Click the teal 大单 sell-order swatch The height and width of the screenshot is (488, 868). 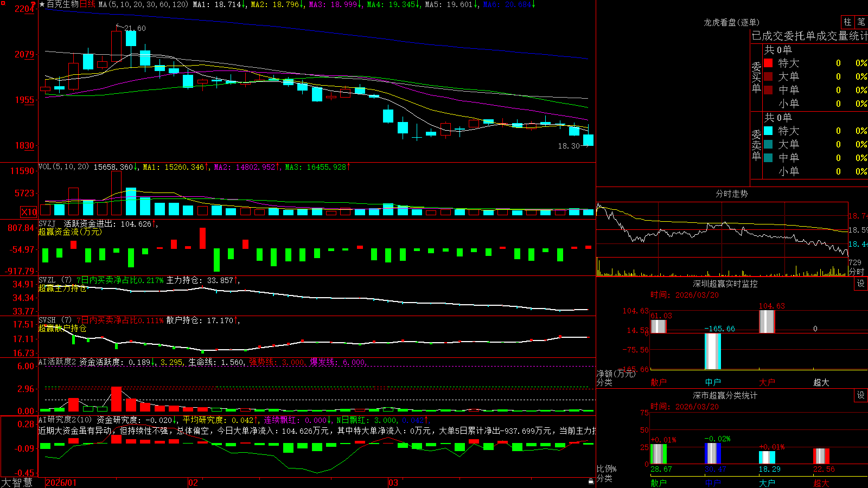coord(768,144)
